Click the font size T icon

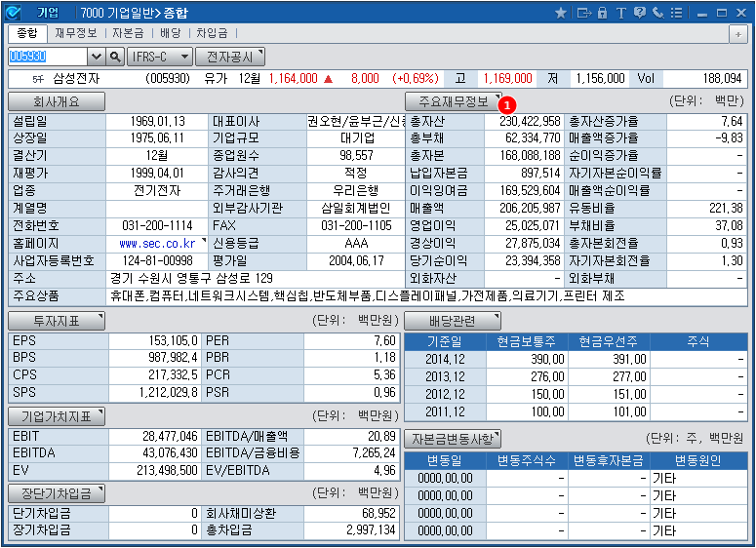point(619,13)
